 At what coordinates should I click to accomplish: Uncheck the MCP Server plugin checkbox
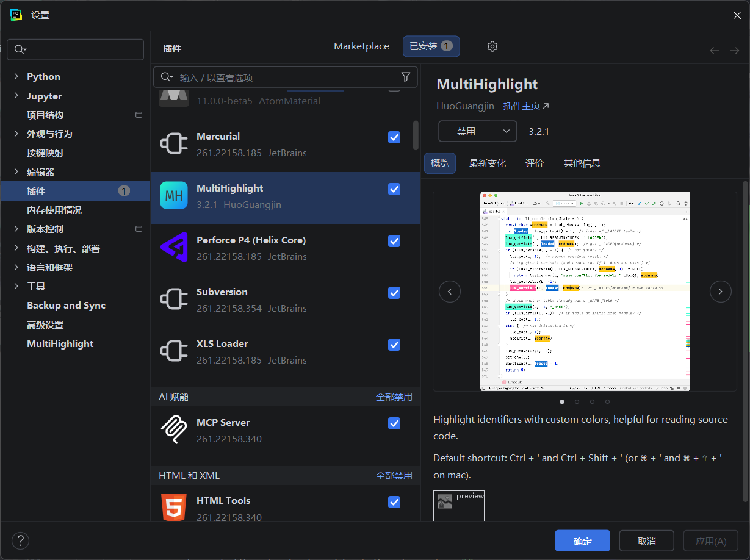(x=394, y=423)
